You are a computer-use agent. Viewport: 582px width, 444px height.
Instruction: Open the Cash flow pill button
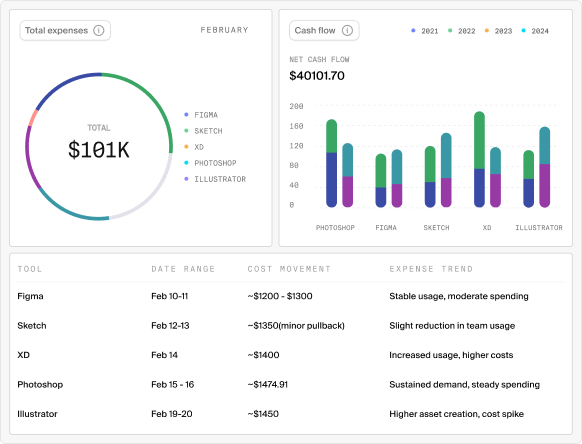click(324, 30)
